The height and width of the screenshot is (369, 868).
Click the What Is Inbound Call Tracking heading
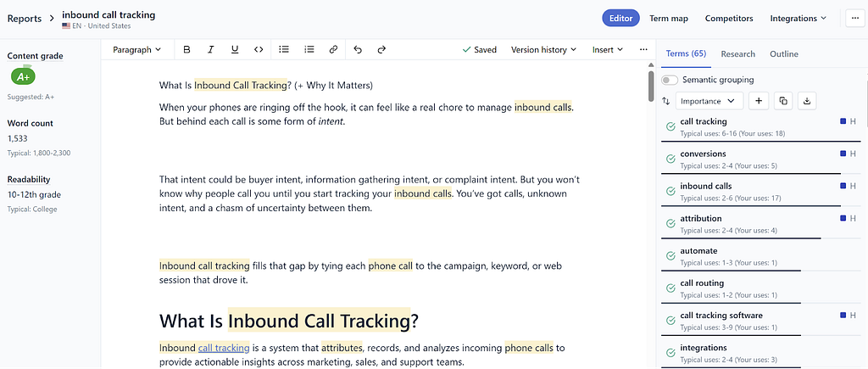pos(289,321)
